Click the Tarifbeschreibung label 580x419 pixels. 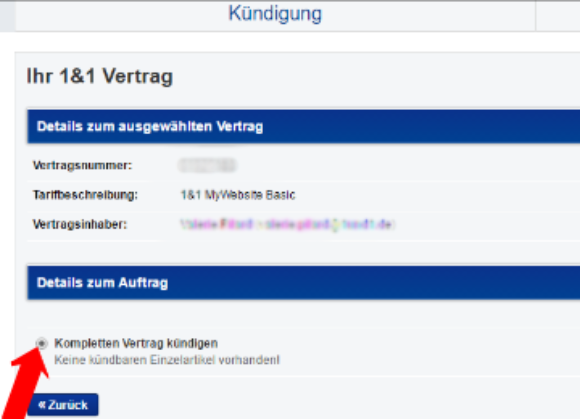pyautogui.click(x=85, y=195)
